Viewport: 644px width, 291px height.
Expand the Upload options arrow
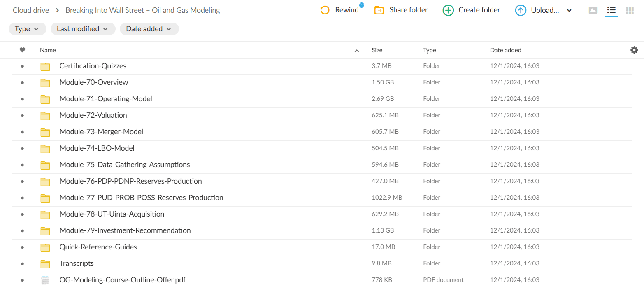point(569,11)
